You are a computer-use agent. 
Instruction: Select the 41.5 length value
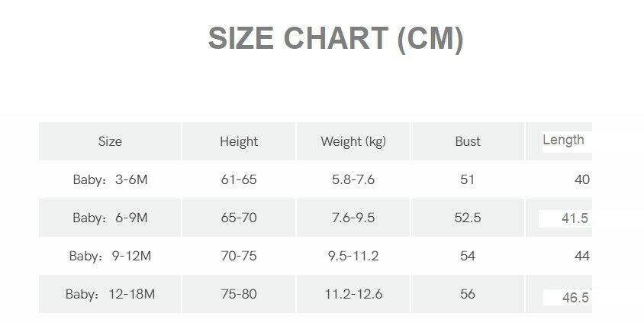tap(575, 218)
